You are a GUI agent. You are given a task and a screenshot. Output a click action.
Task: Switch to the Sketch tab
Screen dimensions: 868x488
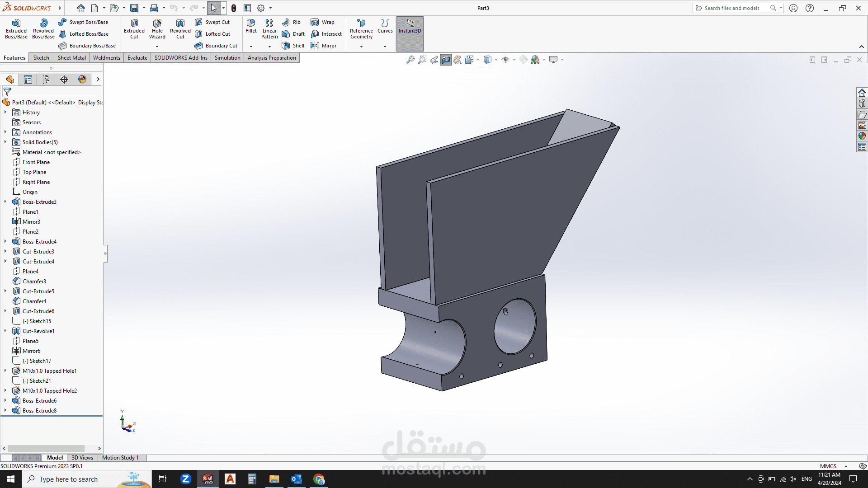pos(41,58)
